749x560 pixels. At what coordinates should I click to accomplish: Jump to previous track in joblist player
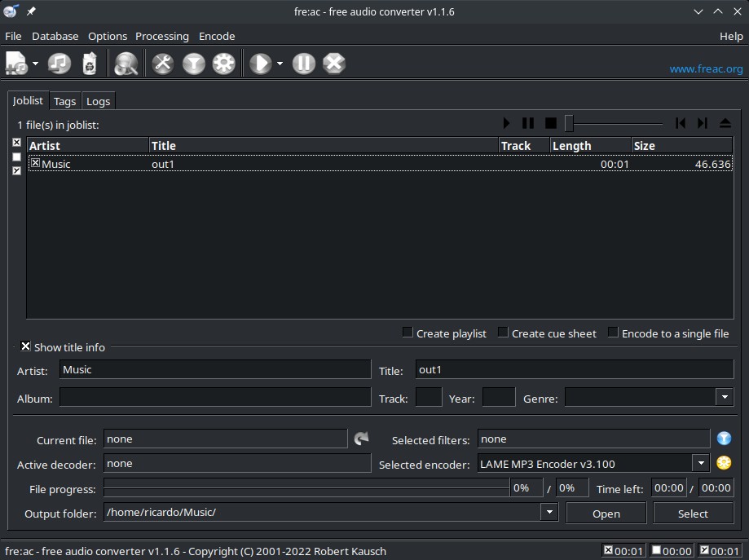(x=681, y=123)
